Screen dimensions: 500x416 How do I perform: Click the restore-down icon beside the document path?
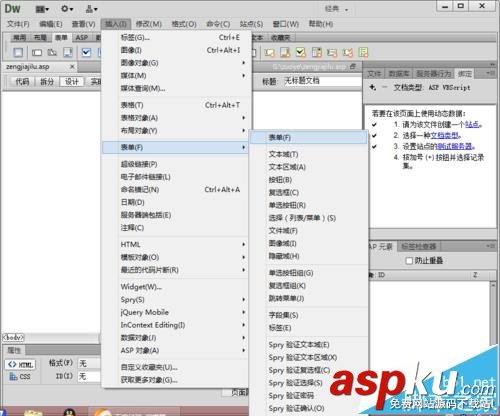click(x=353, y=67)
